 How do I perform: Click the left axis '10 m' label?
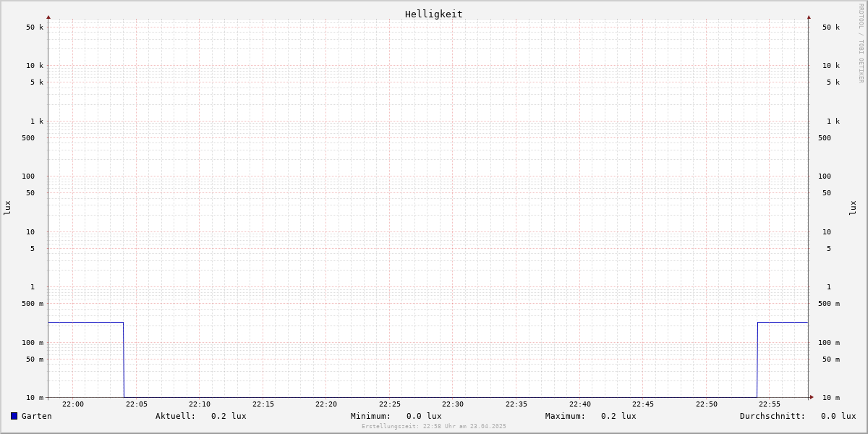[35, 398]
